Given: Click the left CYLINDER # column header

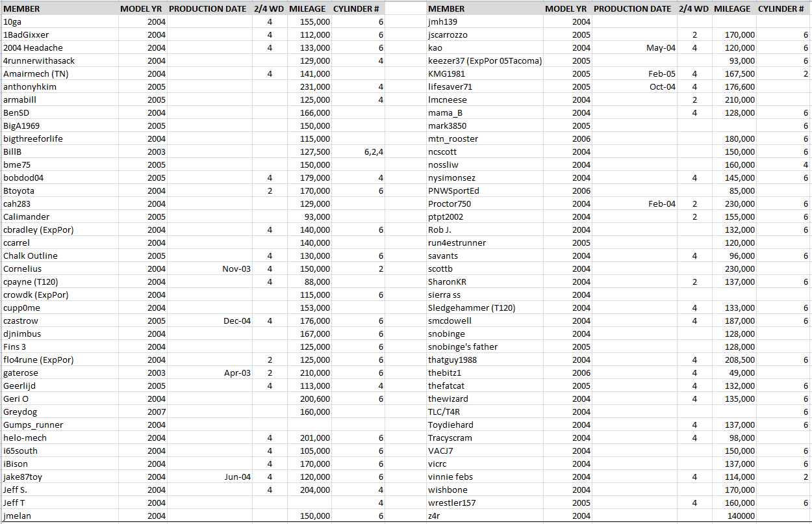Looking at the screenshot, I should pos(359,8).
